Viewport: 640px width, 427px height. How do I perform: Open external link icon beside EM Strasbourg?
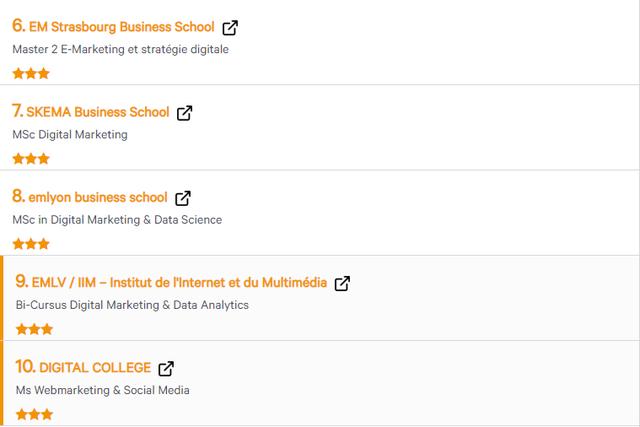pos(230,28)
